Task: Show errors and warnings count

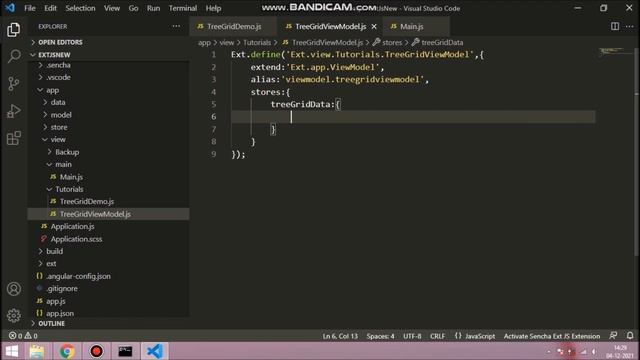Action: click(23, 336)
